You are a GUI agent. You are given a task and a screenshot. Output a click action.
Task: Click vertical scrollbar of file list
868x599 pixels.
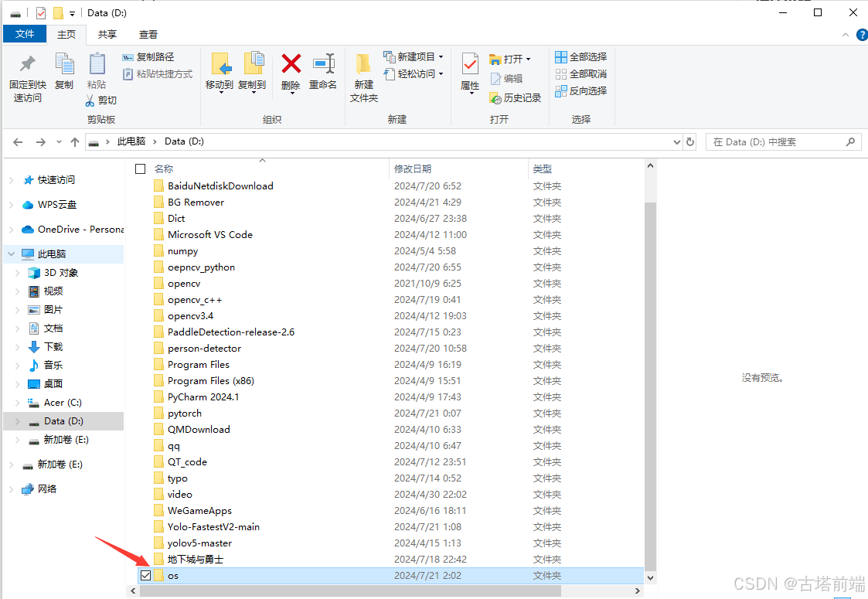[x=651, y=387]
